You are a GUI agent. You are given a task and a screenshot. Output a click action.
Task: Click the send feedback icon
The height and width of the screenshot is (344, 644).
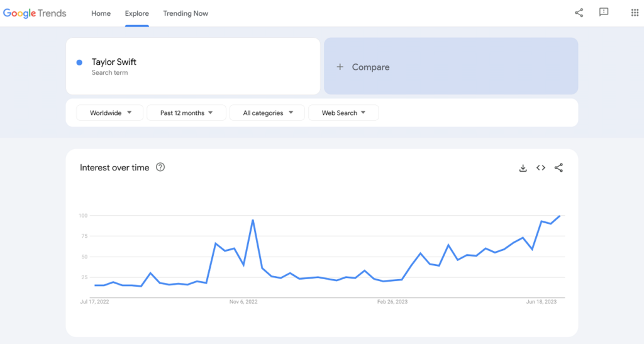click(604, 13)
